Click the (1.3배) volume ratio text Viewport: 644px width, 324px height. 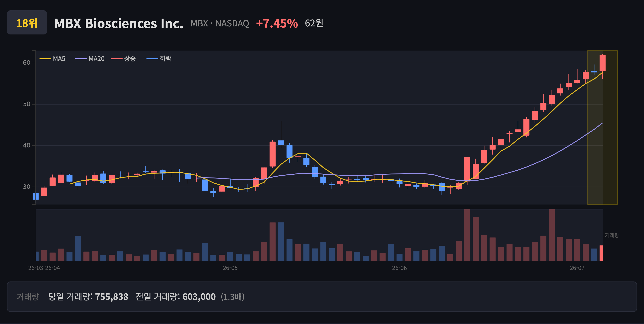point(232,297)
